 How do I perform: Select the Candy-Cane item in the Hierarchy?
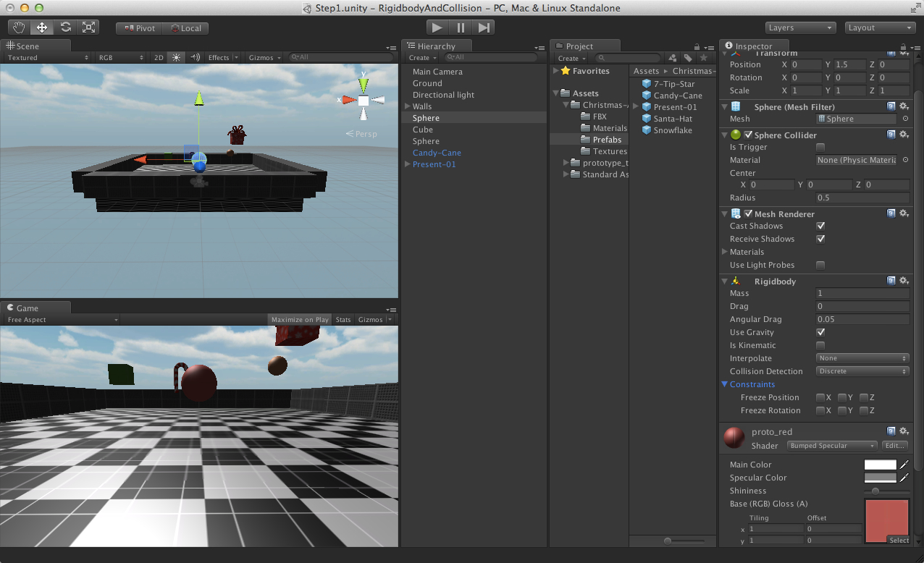tap(437, 153)
